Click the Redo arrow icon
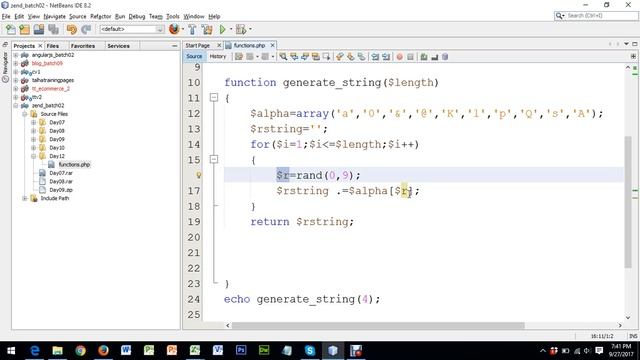 click(x=86, y=29)
